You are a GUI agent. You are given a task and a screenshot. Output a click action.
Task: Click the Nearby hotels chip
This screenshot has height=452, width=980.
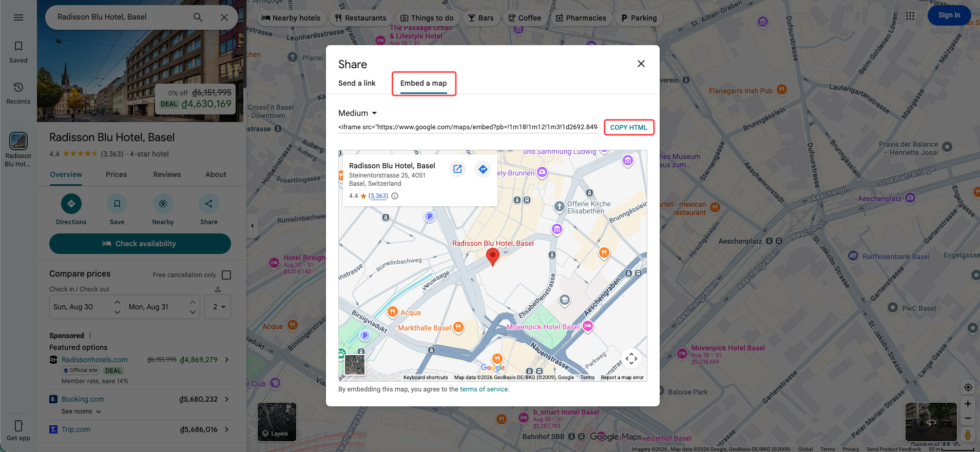291,18
